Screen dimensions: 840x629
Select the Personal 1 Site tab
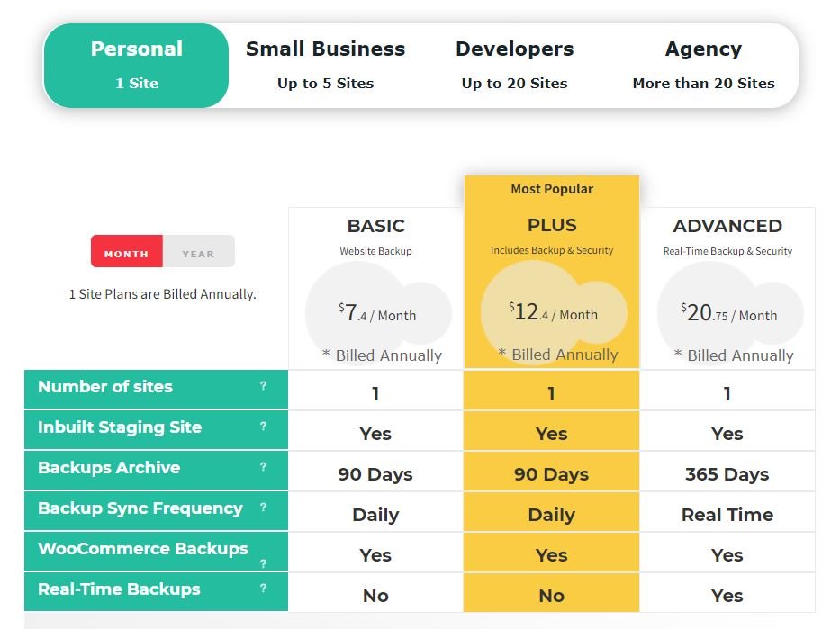click(137, 65)
